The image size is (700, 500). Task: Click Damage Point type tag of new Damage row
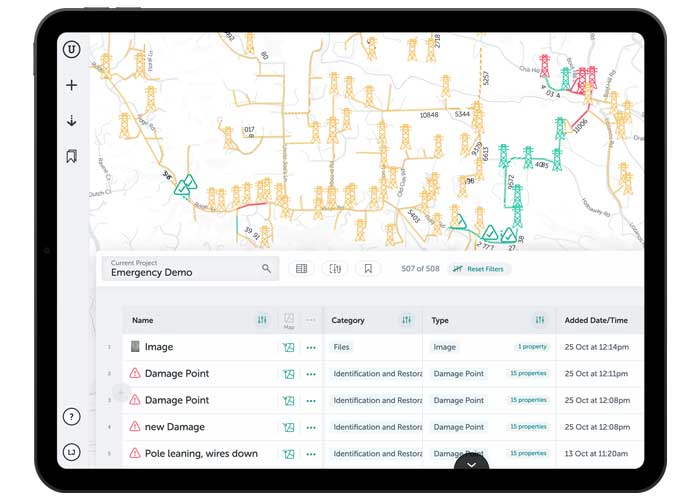coord(458,427)
